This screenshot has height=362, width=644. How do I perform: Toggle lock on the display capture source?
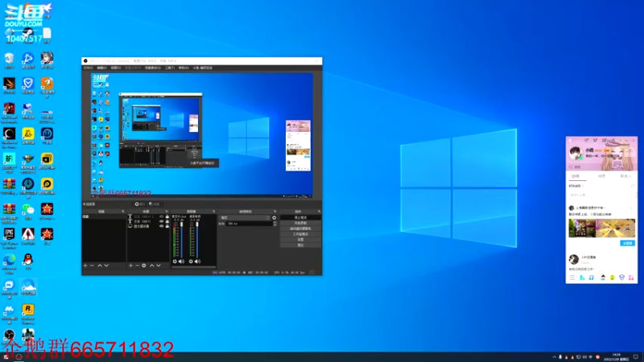(x=167, y=226)
